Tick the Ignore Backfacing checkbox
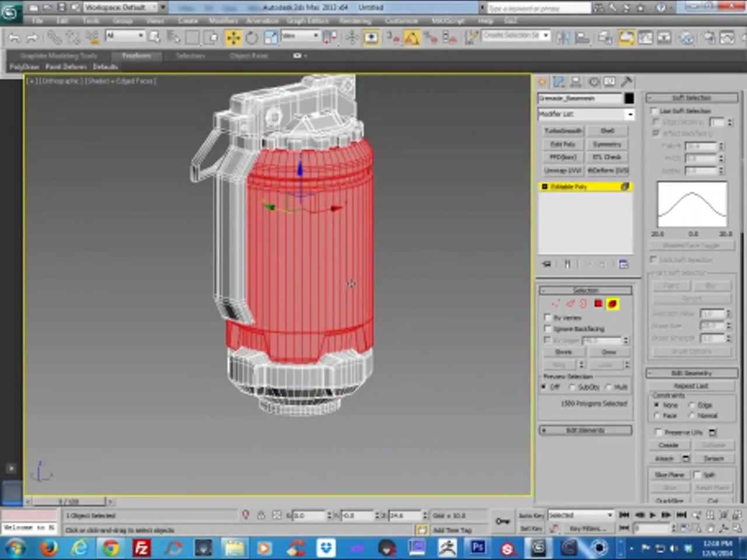Viewport: 747px width, 560px height. 547,329
